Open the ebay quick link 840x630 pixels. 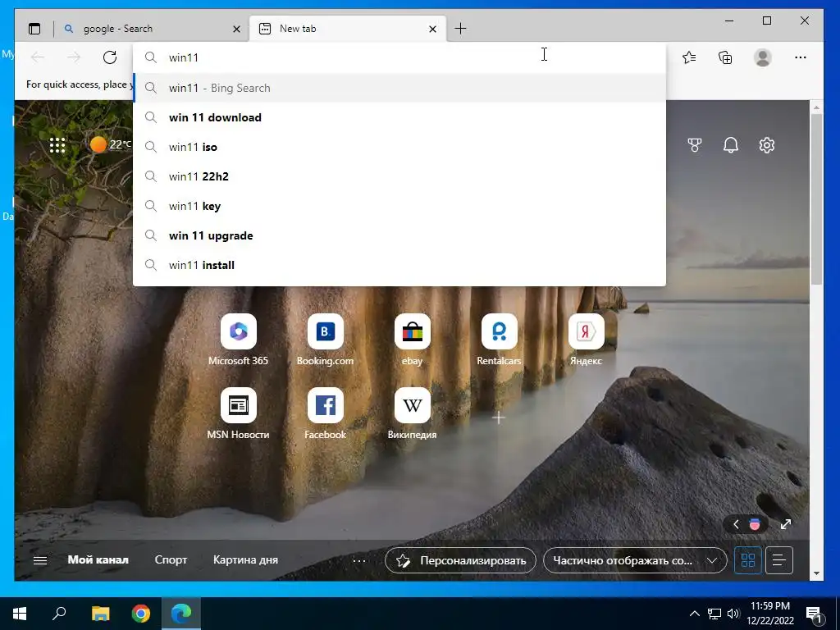pos(412,340)
